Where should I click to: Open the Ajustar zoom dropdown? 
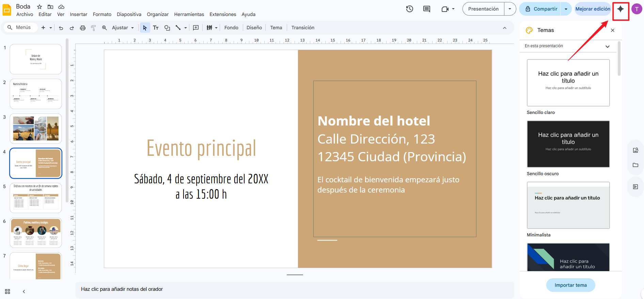pyautogui.click(x=123, y=28)
